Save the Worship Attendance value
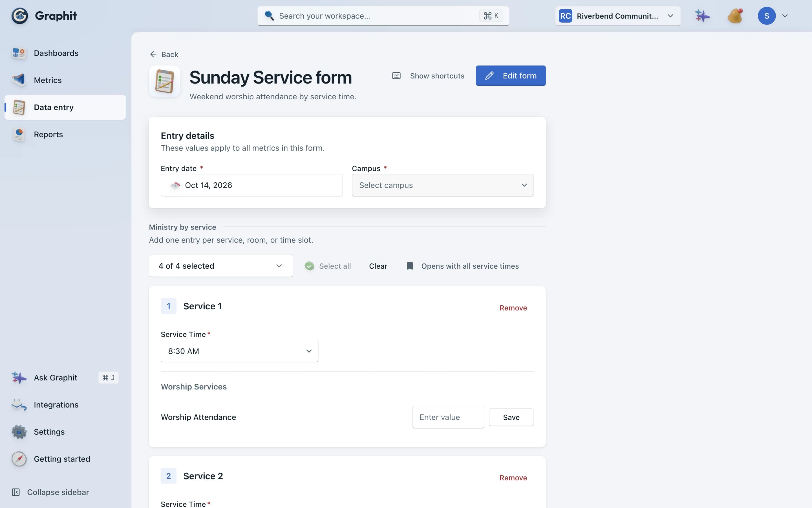The height and width of the screenshot is (508, 812). (x=511, y=417)
